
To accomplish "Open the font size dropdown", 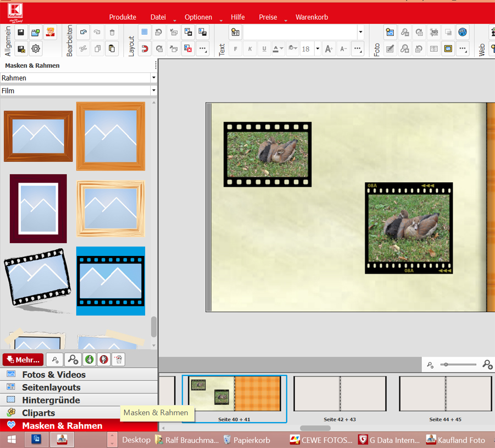I will 318,49.
